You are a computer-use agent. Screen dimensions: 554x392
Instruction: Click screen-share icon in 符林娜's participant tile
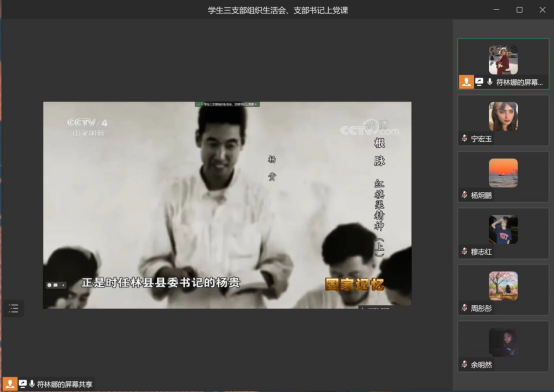point(479,82)
